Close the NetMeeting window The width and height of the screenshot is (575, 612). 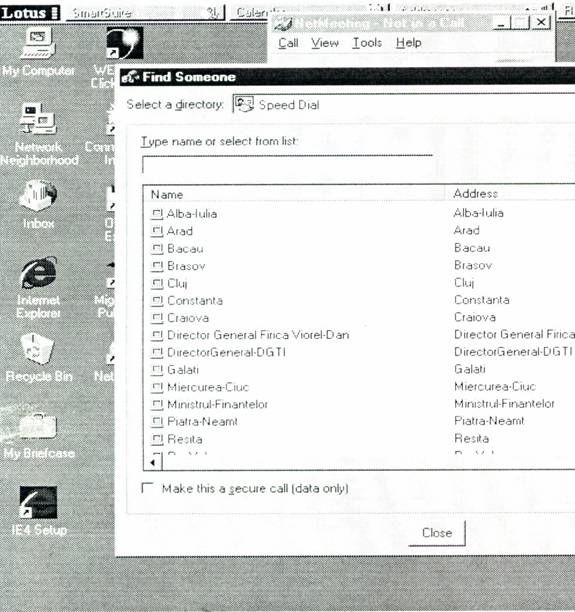541,22
